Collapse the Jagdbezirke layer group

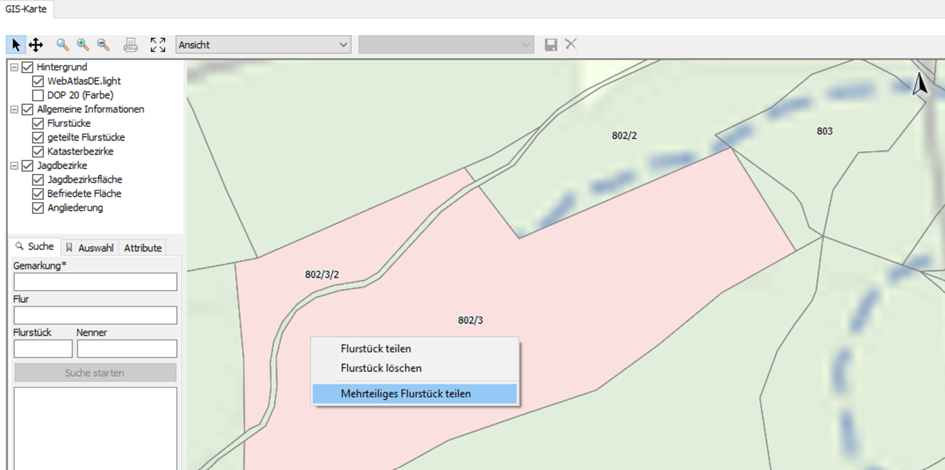pyautogui.click(x=14, y=166)
